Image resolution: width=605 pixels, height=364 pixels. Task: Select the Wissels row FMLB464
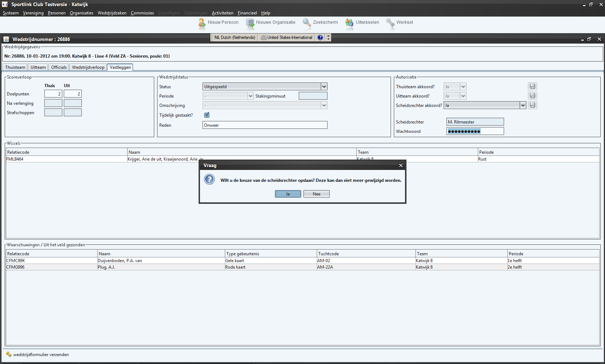[x=303, y=159]
